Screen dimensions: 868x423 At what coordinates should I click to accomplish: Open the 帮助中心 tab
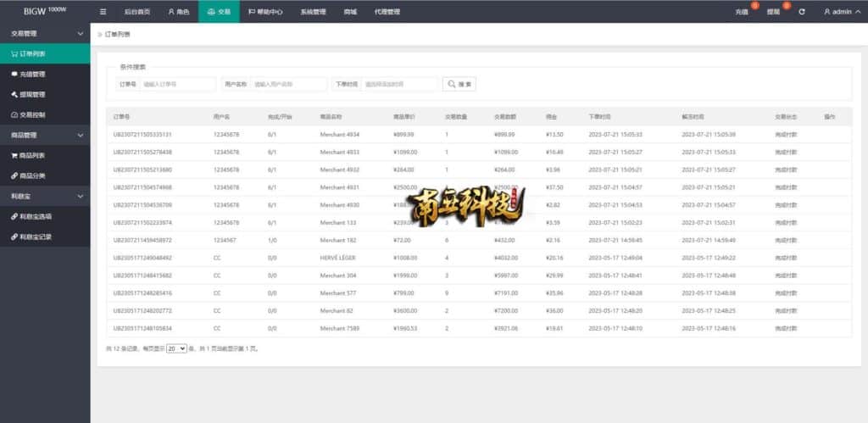click(265, 12)
